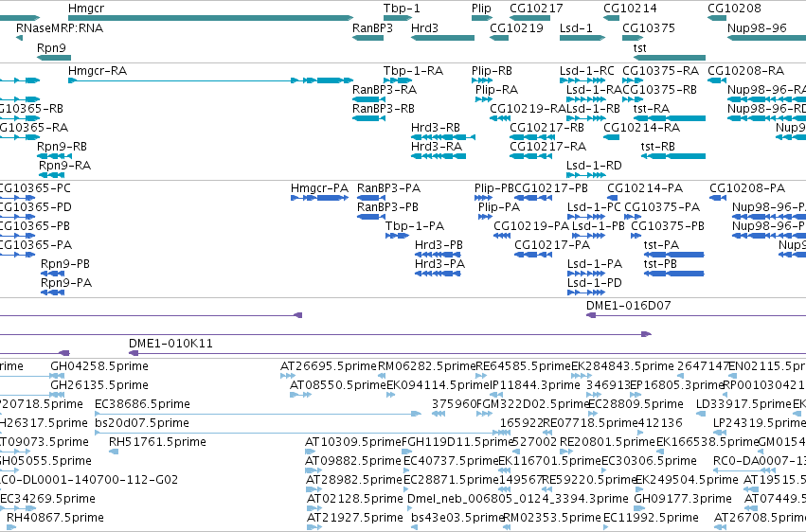Click the CG10217-PA protein label
The image size is (806, 532).
552,245
